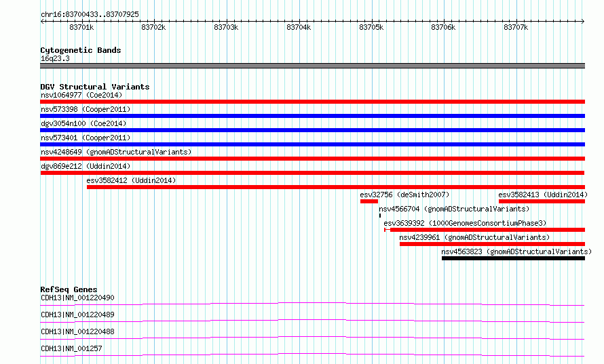Click the 83702k ruler tick label
The height and width of the screenshot is (364, 604).
pyautogui.click(x=153, y=27)
